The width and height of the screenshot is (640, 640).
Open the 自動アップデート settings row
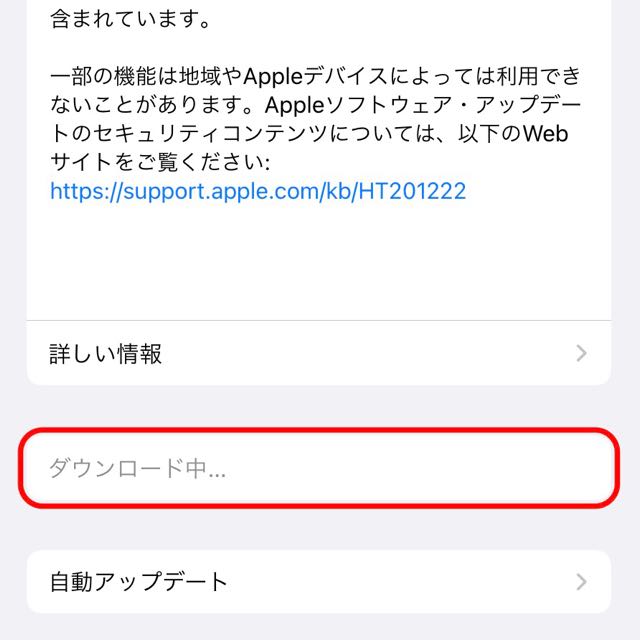point(319,582)
